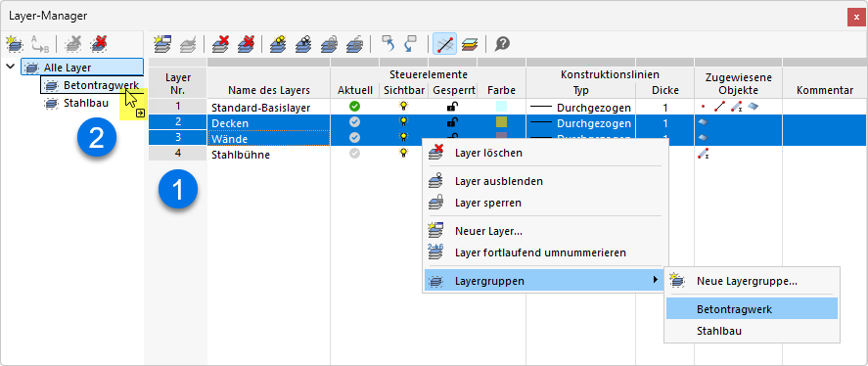Click the red node dot in Standard-Basislayer objects

(704, 106)
